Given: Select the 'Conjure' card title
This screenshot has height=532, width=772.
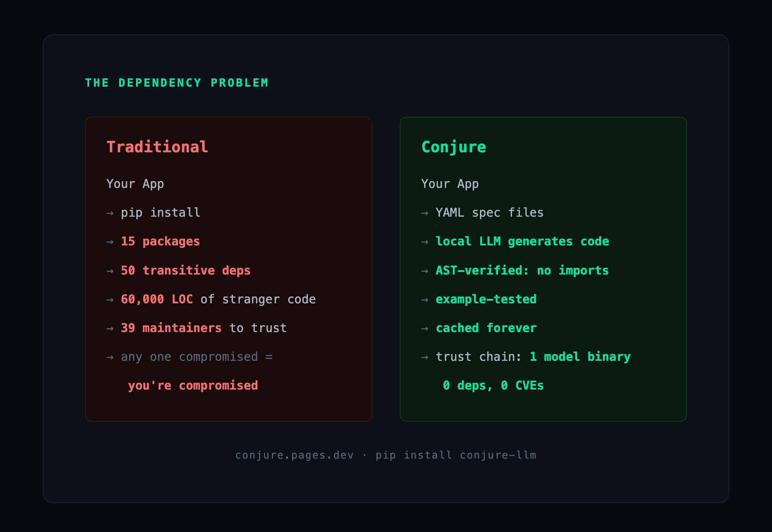Looking at the screenshot, I should (x=454, y=147).
